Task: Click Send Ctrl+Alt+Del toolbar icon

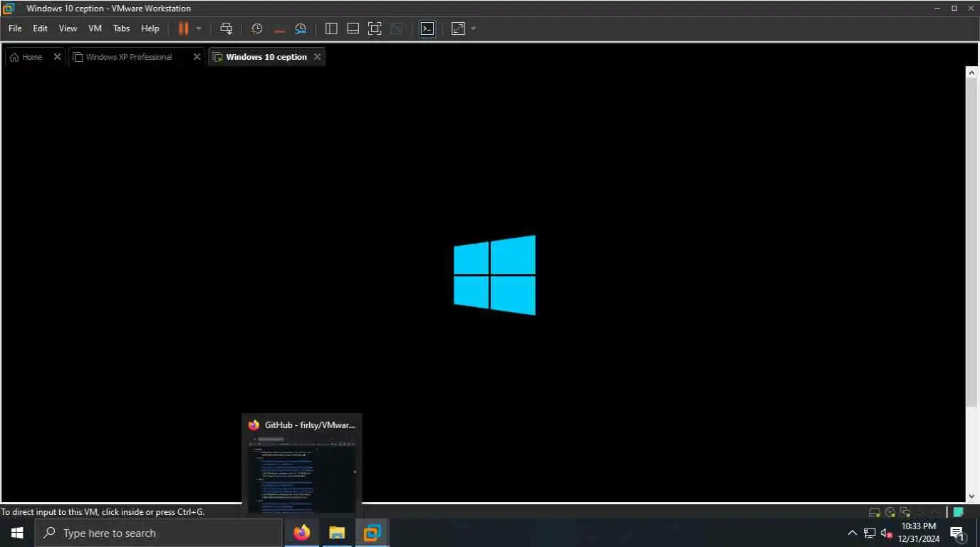Action: 226,28
